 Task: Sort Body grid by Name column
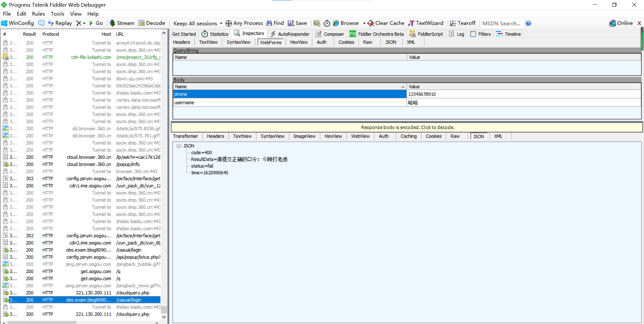[290, 87]
